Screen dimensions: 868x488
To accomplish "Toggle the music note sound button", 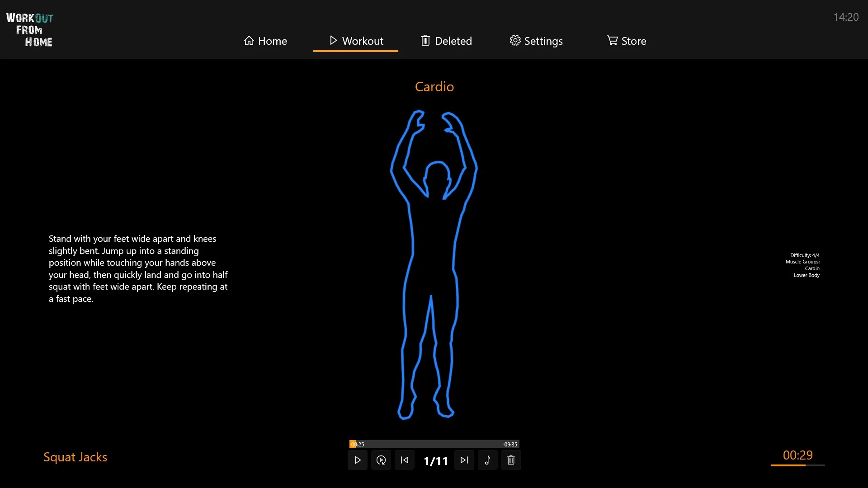I will [488, 460].
